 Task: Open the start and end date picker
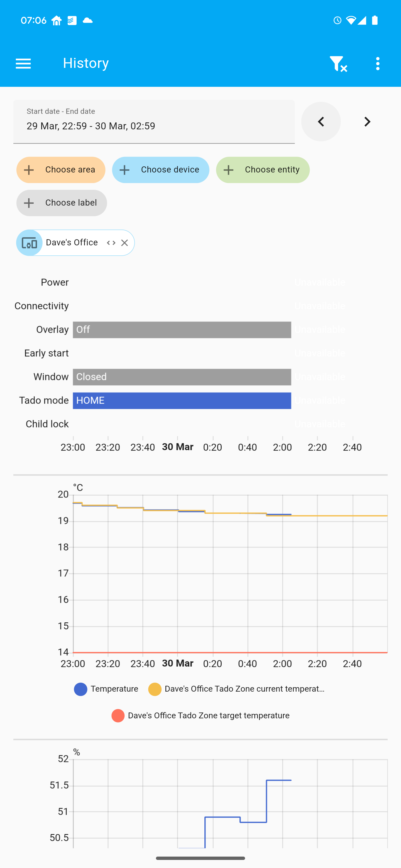coord(154,122)
